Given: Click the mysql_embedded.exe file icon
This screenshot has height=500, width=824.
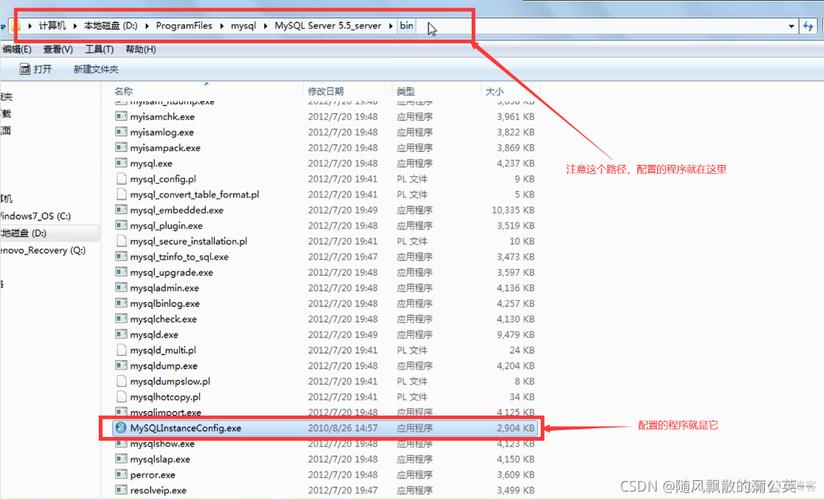Looking at the screenshot, I should pyautogui.click(x=121, y=210).
